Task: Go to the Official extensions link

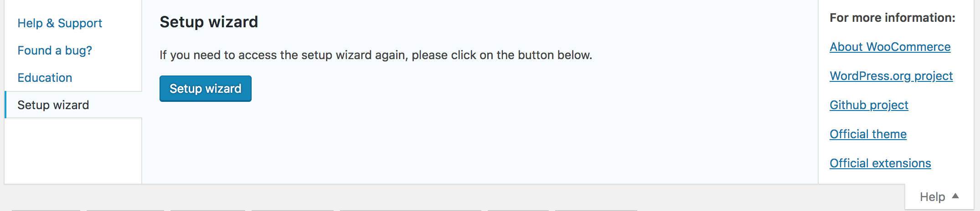Action: (x=880, y=163)
